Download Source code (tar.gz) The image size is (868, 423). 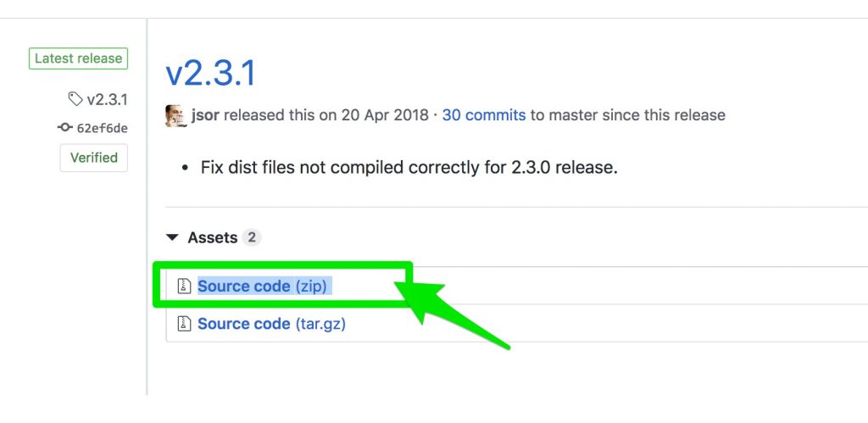pos(271,324)
